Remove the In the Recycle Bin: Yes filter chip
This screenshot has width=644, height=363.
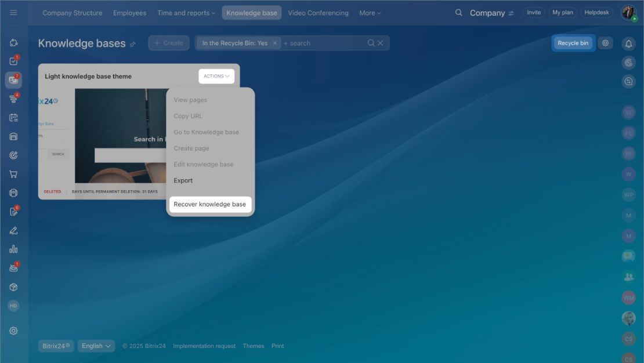[275, 43]
